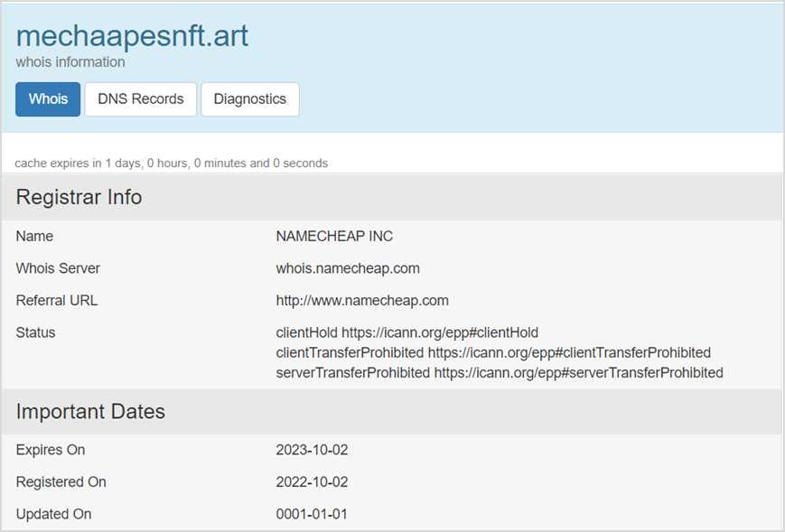Click the clientTransferProhibited status line
The image size is (785, 532).
click(x=493, y=352)
